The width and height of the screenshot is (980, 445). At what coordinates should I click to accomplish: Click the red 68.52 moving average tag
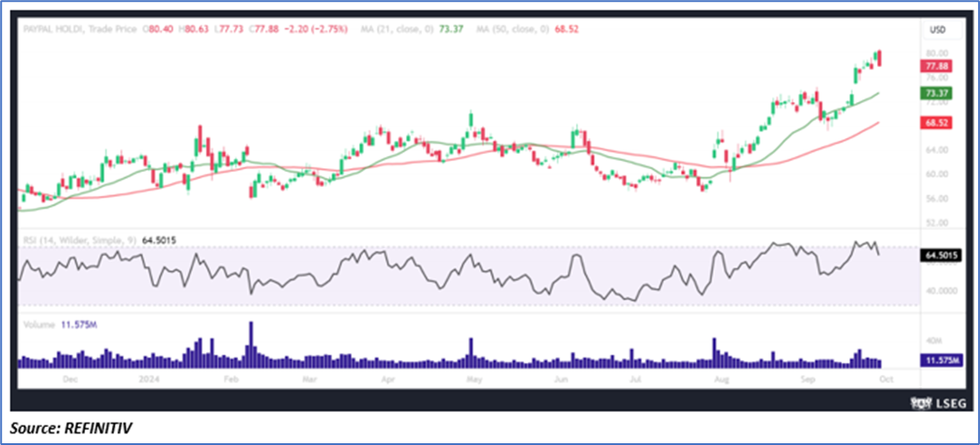tap(937, 124)
